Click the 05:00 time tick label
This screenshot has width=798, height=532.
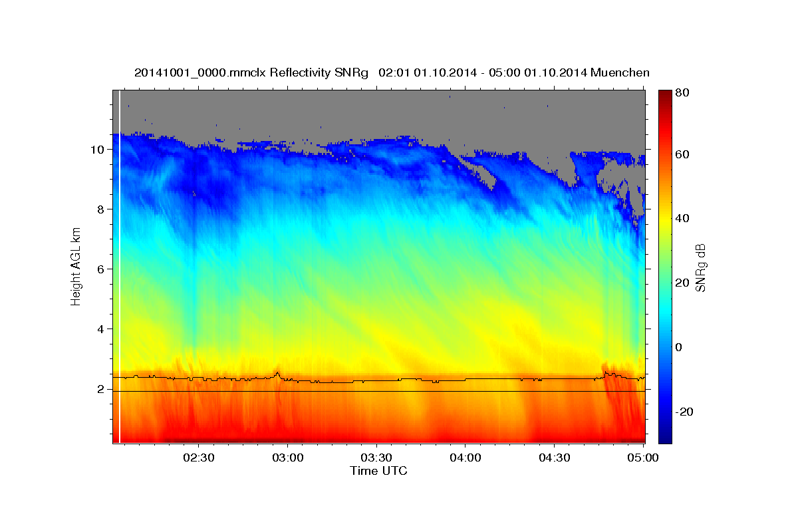(x=643, y=458)
